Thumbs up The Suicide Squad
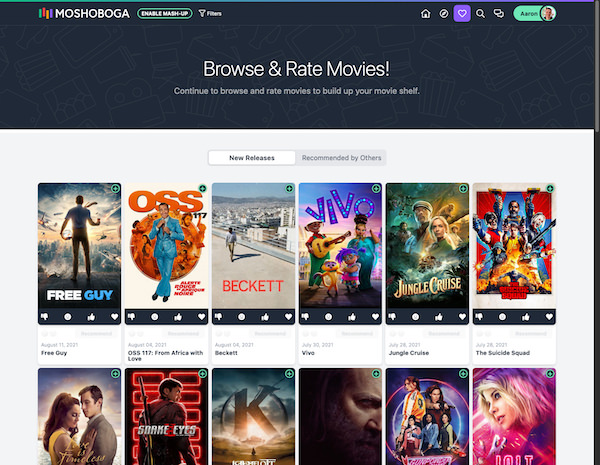This screenshot has width=600, height=465. 525,317
